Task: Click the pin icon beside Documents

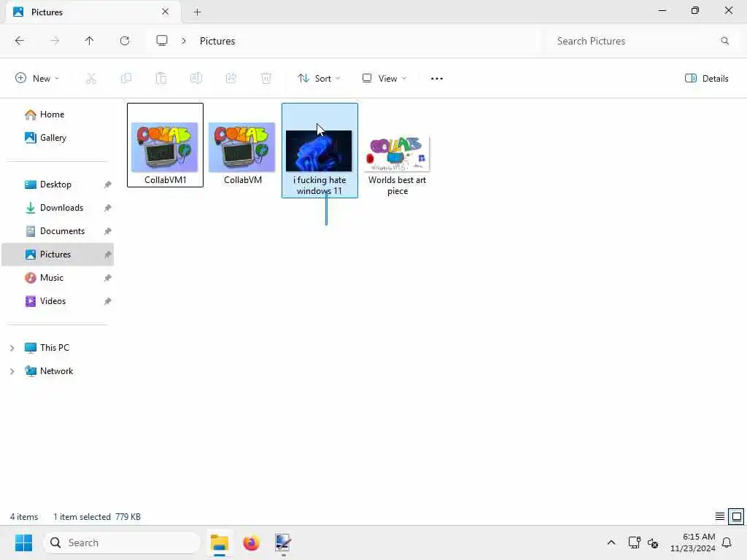Action: [108, 231]
